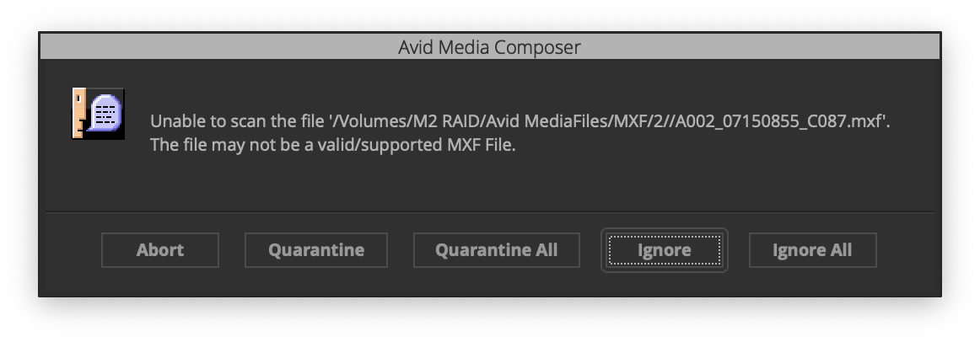Move all invalid files via Quarantine All
980x342 pixels.
496,250
